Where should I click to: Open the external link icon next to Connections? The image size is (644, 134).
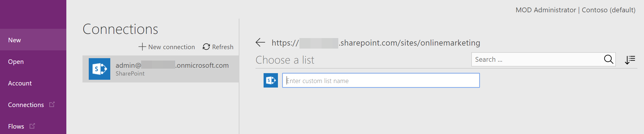coord(52,104)
